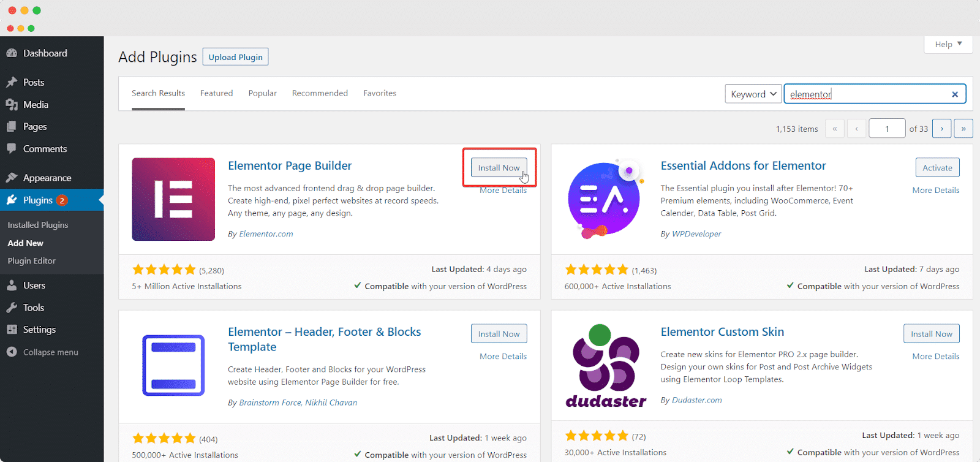Viewport: 980px width, 462px height.
Task: Click the Tools wrench icon
Action: (x=12, y=308)
